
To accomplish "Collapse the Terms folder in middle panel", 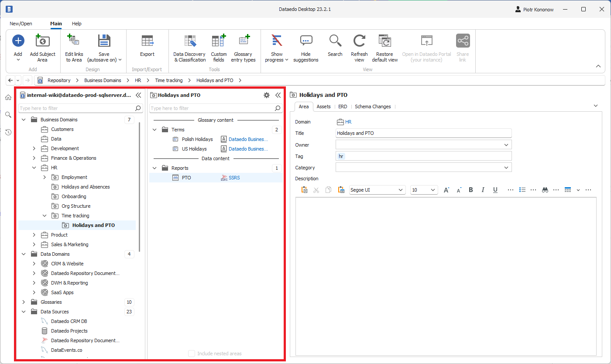I will 154,130.
